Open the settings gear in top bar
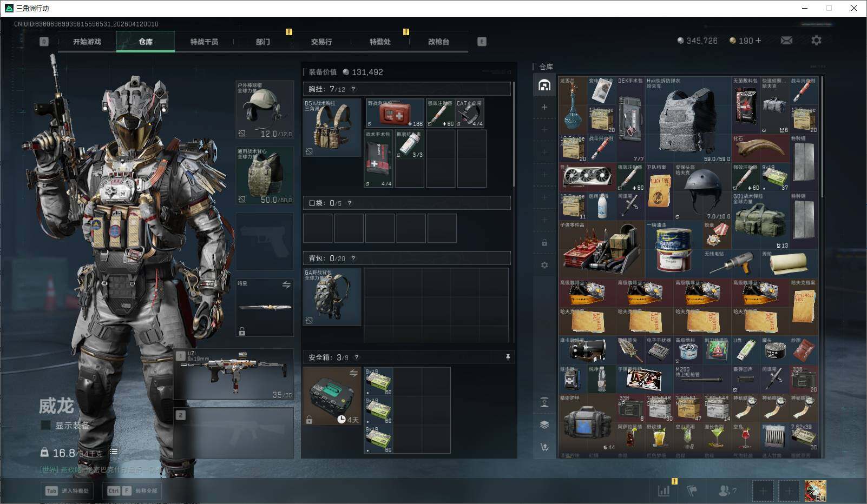 (816, 41)
